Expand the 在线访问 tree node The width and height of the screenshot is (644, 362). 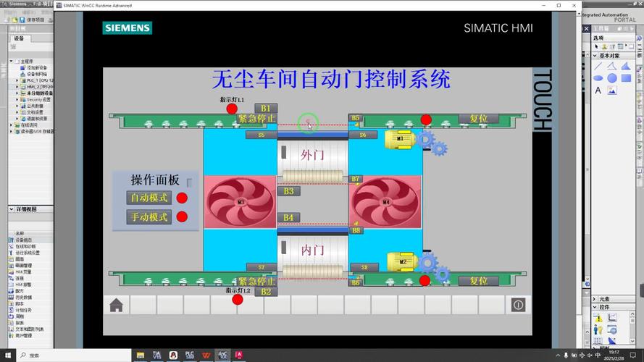click(x=12, y=125)
